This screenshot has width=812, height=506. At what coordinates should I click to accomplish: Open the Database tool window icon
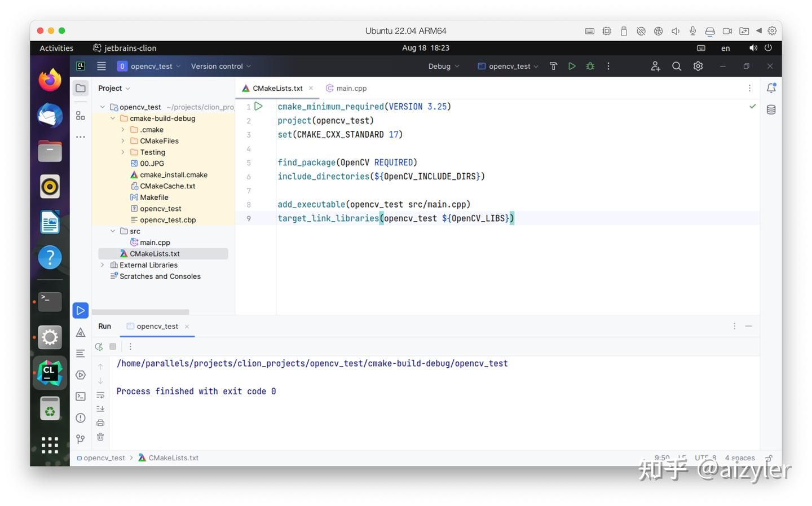tap(771, 110)
